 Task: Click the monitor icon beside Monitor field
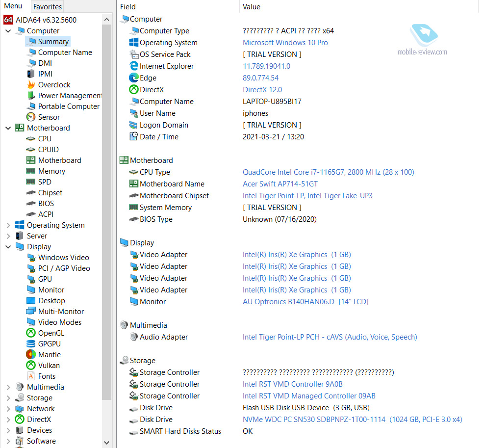click(x=134, y=302)
